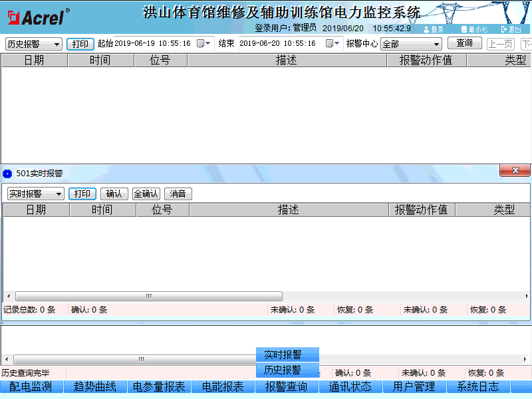Select 实时报警 from the 报警查询 popup menu

pyautogui.click(x=287, y=354)
